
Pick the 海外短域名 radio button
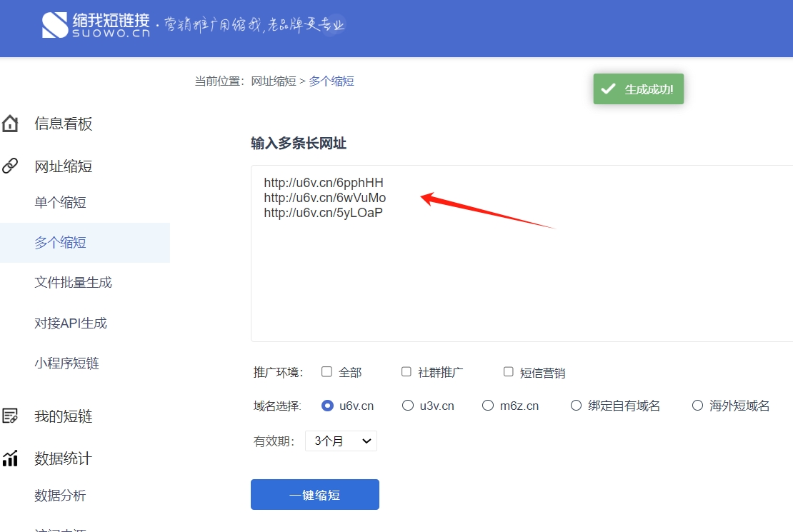click(698, 406)
